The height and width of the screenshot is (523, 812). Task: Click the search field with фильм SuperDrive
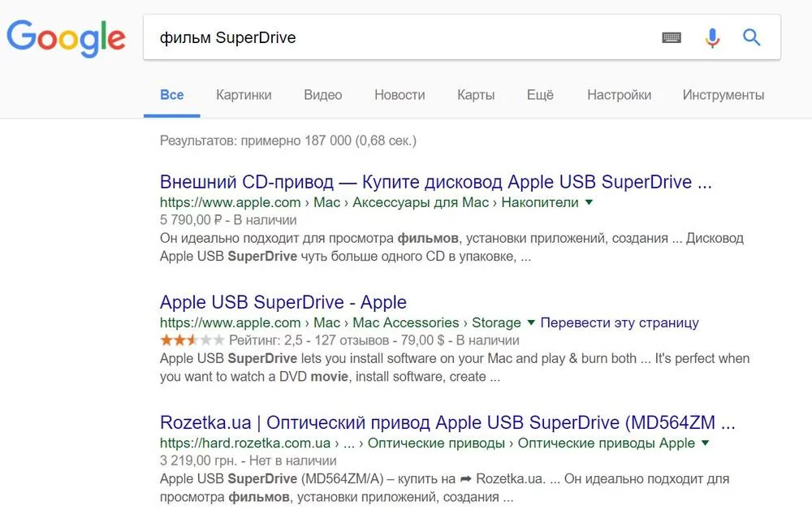click(398, 37)
